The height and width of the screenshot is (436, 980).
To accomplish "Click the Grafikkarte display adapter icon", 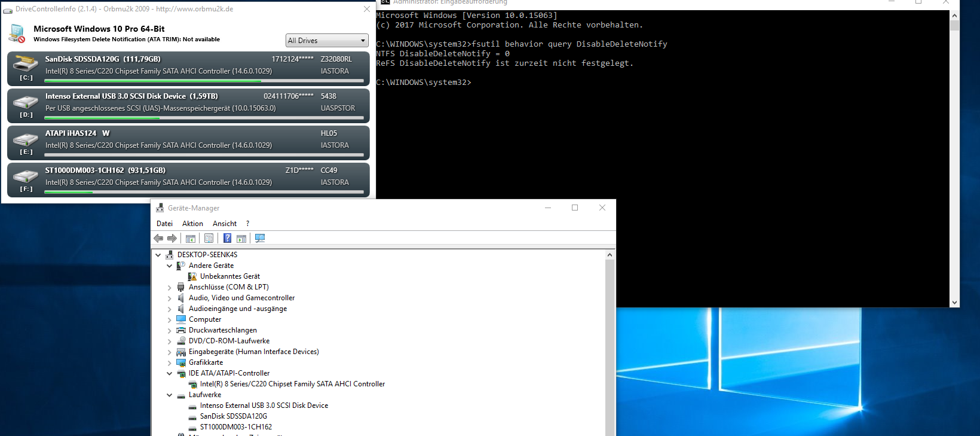I will pyautogui.click(x=181, y=362).
